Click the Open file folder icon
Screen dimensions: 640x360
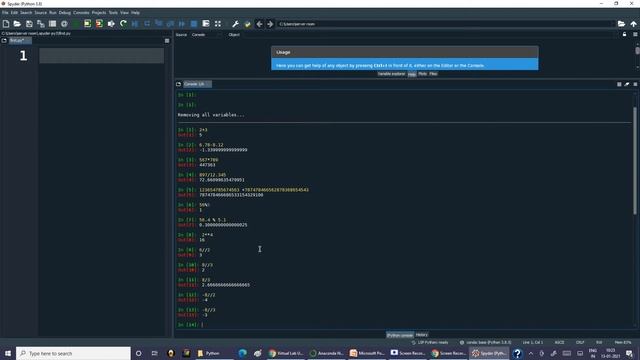(x=17, y=24)
